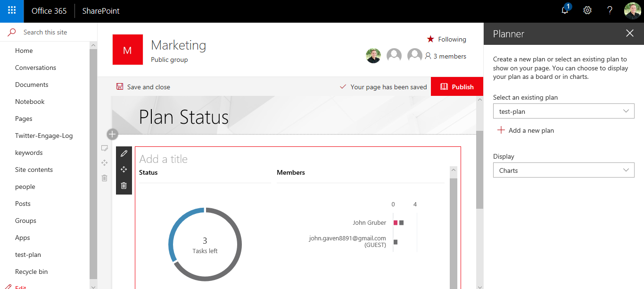Click Add a new plan
This screenshot has width=644, height=289.
[526, 130]
